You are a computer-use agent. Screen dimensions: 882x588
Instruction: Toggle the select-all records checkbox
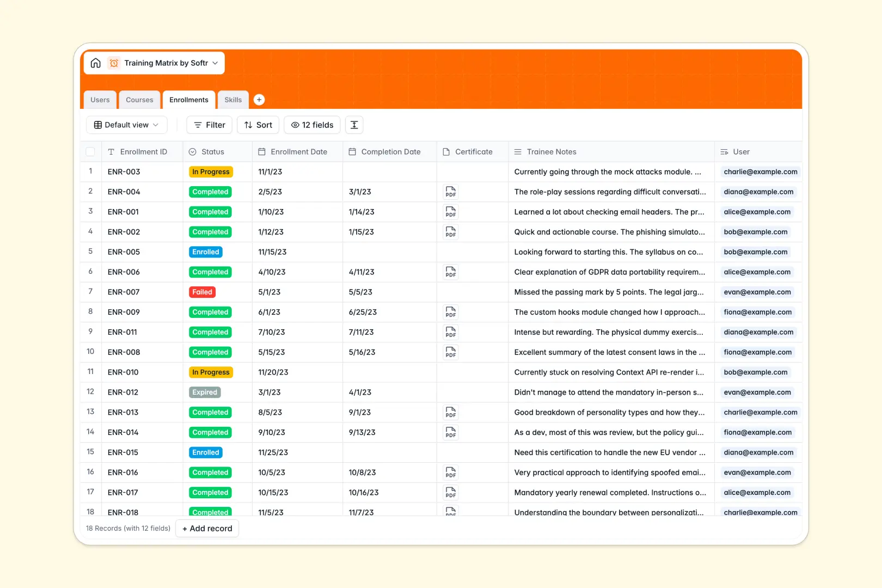[90, 151]
